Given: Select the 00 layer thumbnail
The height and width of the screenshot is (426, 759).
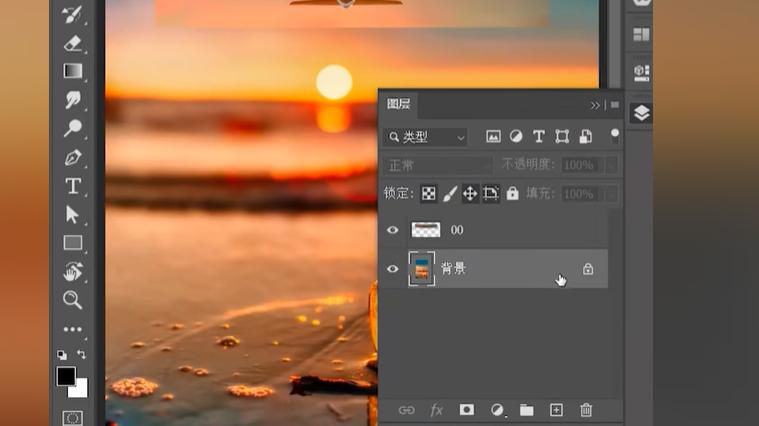Looking at the screenshot, I should [x=425, y=230].
